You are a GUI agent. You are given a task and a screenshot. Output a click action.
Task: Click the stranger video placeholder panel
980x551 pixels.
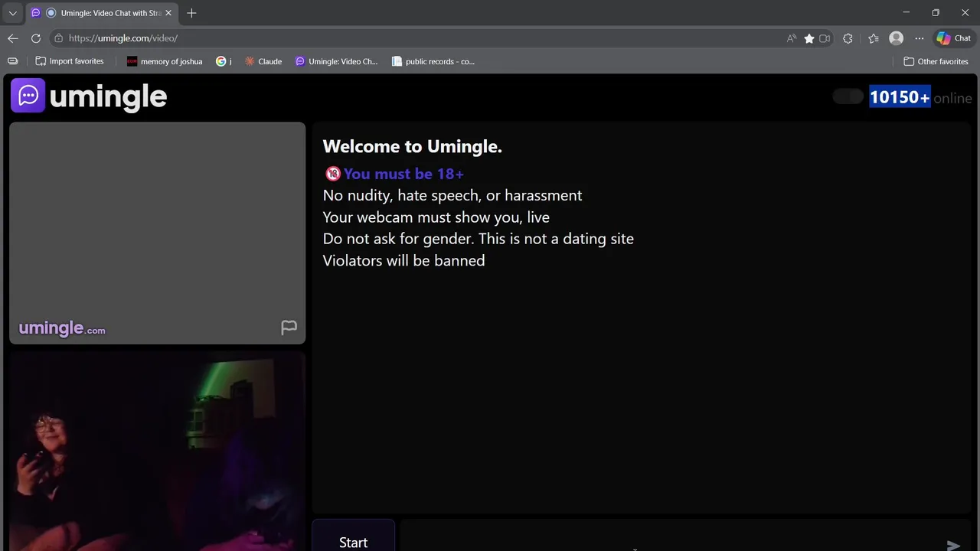coord(157,233)
